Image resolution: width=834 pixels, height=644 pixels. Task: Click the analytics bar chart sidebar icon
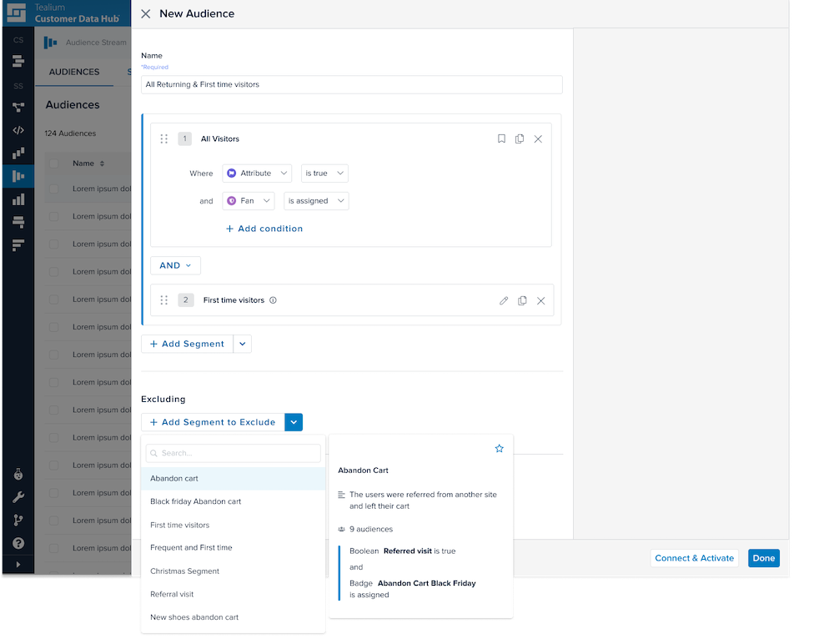(18, 199)
